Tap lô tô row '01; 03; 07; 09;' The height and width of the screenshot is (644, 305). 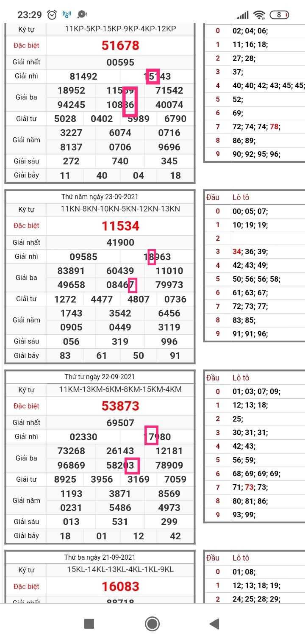tap(256, 391)
